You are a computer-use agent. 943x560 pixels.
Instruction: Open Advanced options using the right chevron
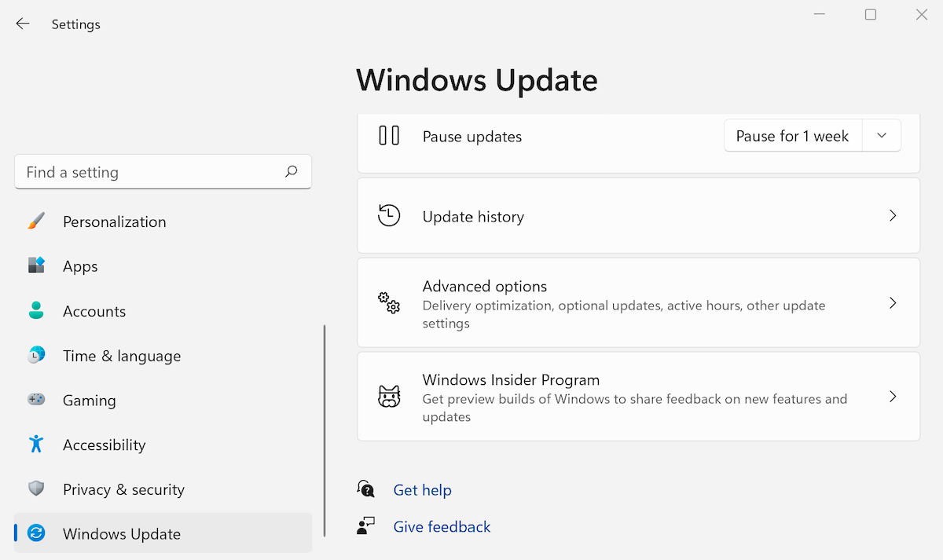[893, 303]
